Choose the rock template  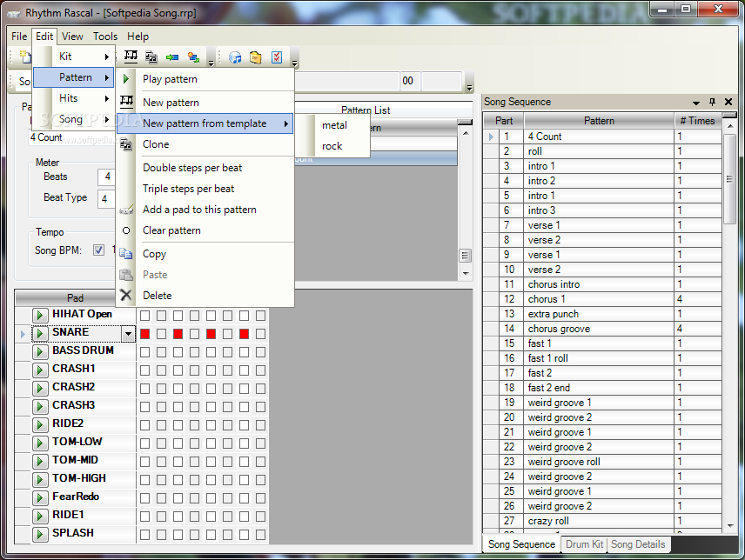tap(332, 146)
